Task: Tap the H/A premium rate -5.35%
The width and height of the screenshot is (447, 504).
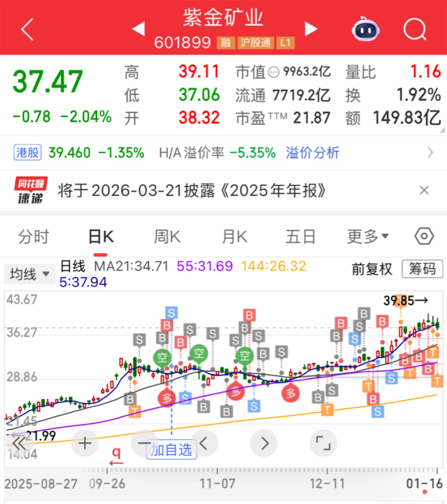Action: click(x=253, y=153)
